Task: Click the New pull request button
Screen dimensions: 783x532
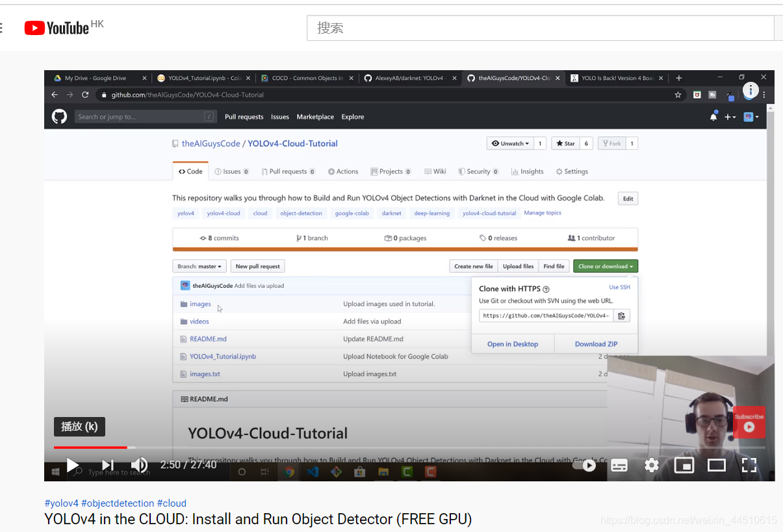Action: tap(258, 266)
